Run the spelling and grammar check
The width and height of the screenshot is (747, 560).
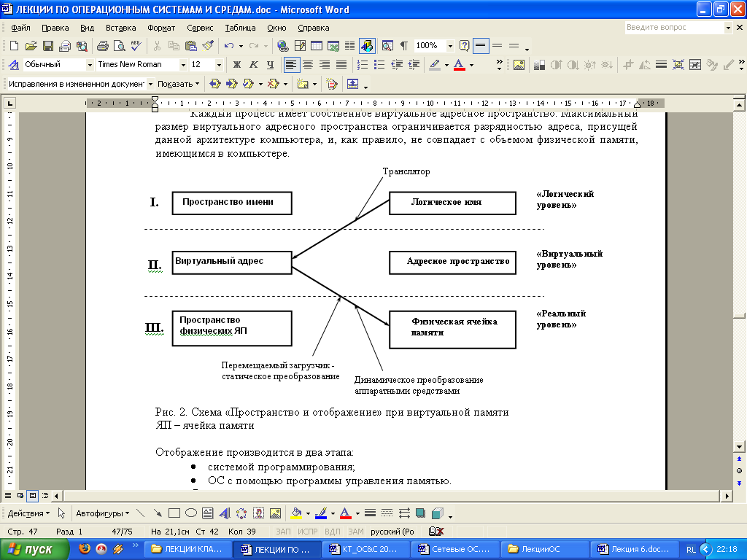[136, 46]
